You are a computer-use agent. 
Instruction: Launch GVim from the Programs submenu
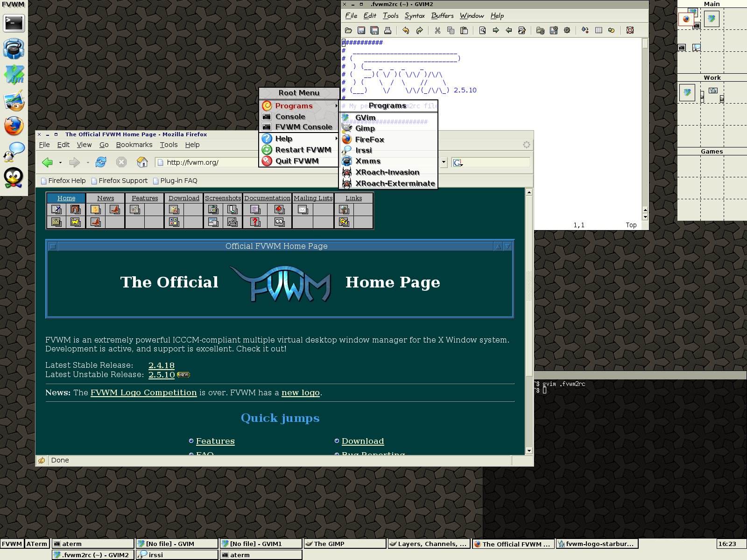(388, 118)
